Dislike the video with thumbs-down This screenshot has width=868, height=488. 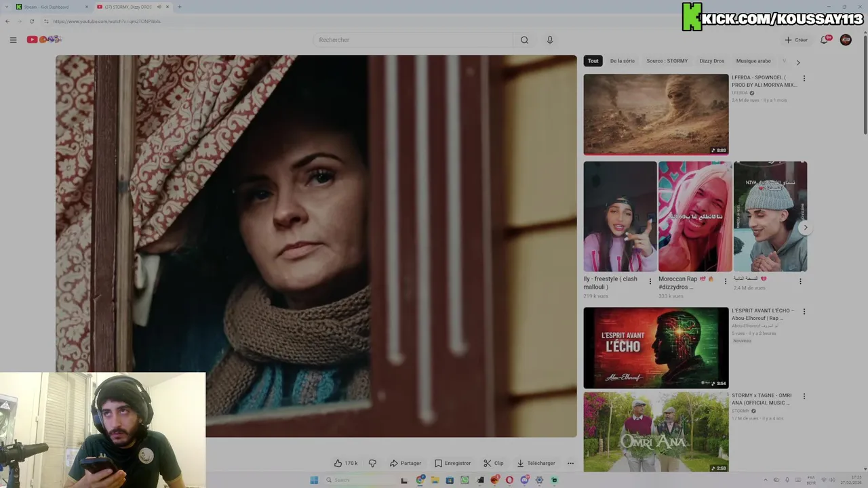pyautogui.click(x=372, y=464)
